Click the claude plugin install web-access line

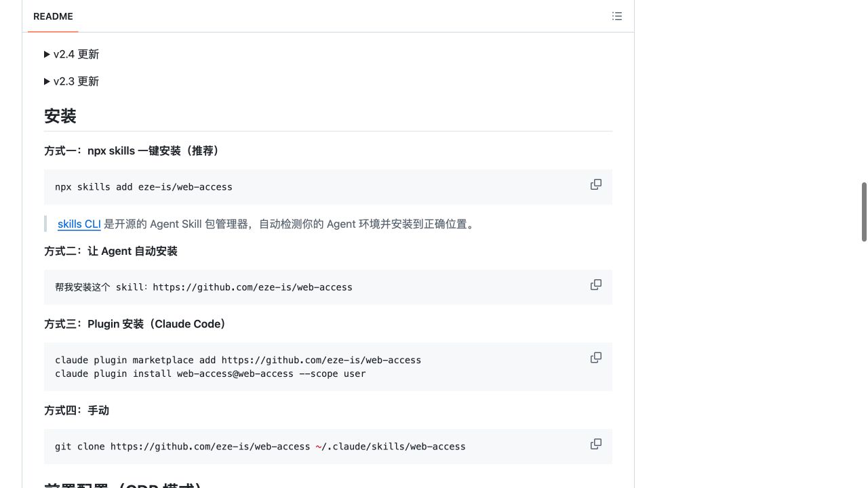tap(210, 373)
